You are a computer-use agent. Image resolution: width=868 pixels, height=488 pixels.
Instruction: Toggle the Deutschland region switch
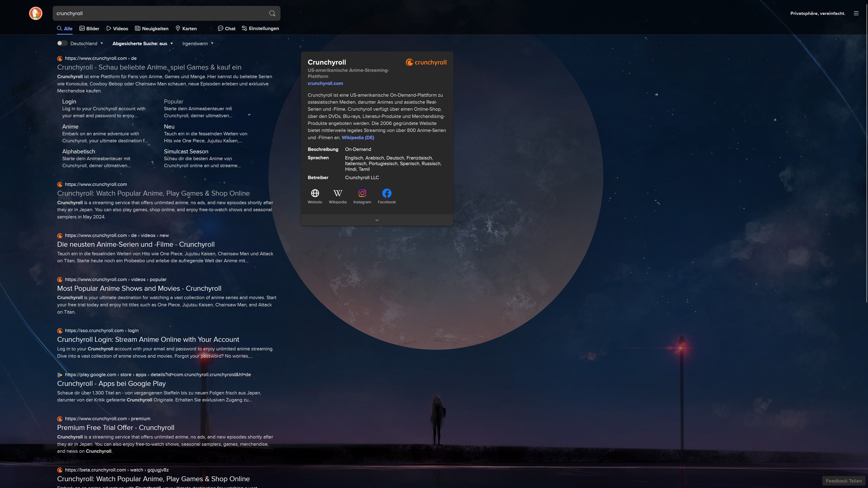coord(62,43)
